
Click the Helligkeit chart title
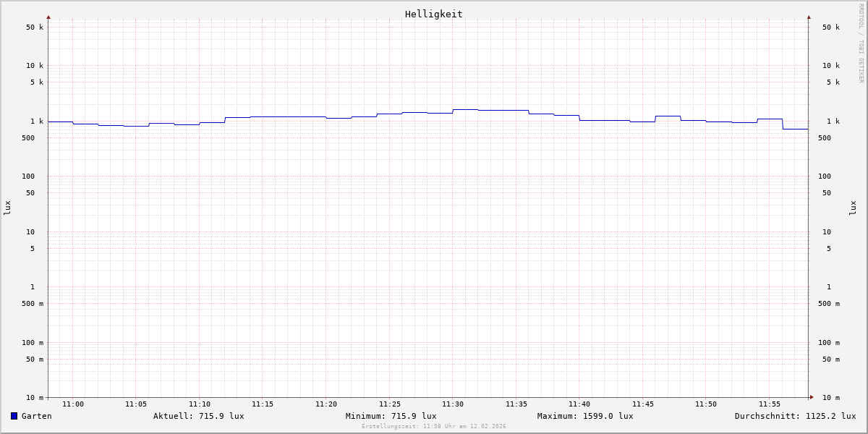coord(433,14)
